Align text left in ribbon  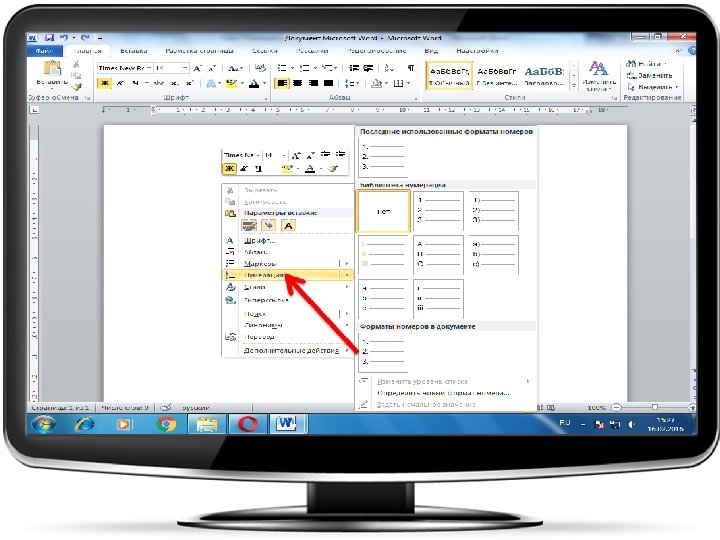[x=282, y=83]
